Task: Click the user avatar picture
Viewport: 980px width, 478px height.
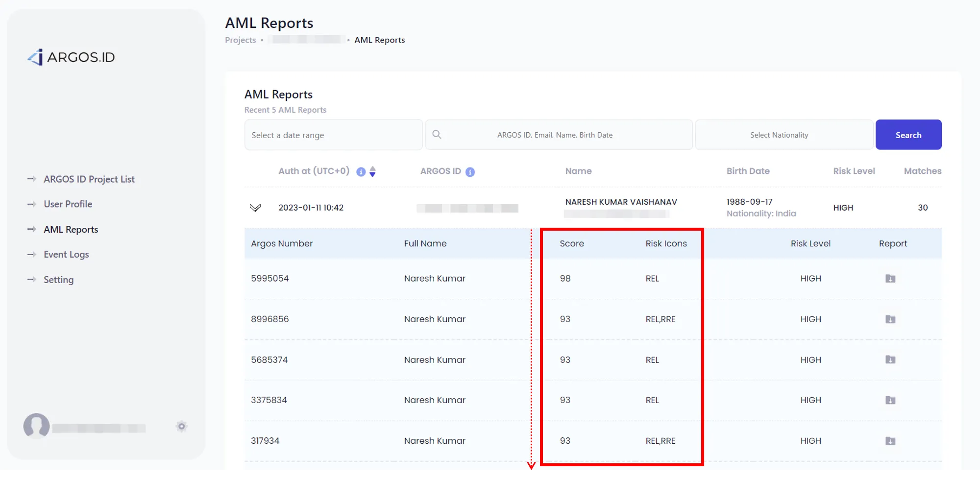Action: tap(36, 426)
